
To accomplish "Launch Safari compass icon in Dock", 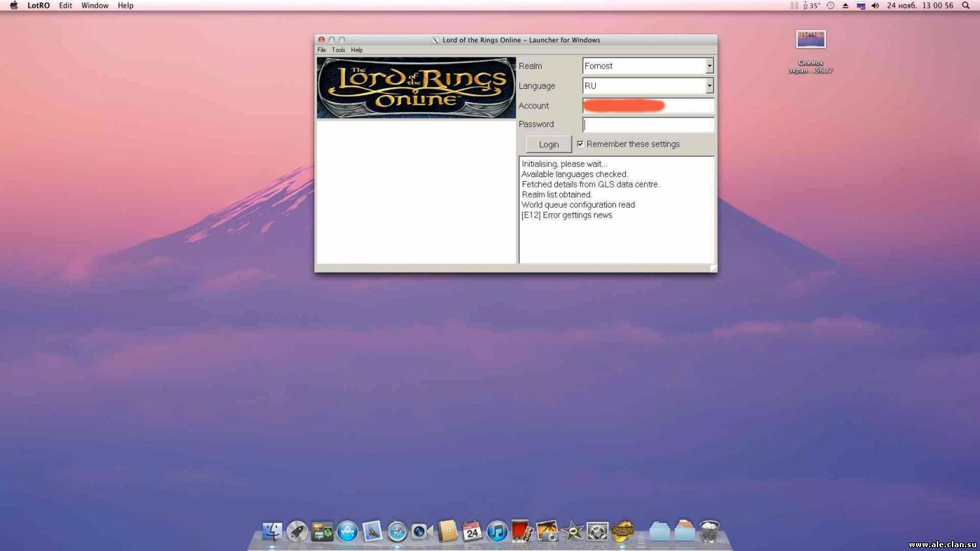I will (397, 531).
